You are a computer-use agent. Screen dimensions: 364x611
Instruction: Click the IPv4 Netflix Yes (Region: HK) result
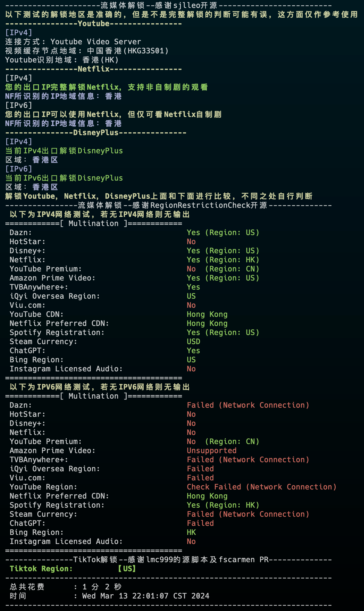[223, 260]
